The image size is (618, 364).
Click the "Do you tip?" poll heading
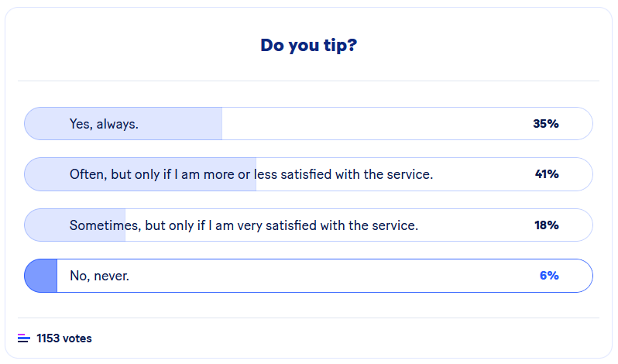pos(308,46)
